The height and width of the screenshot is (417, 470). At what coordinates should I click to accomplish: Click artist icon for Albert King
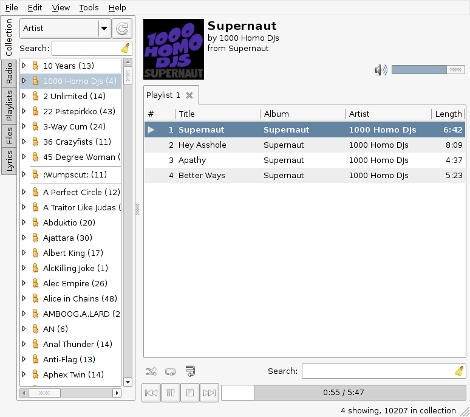[x=35, y=253]
